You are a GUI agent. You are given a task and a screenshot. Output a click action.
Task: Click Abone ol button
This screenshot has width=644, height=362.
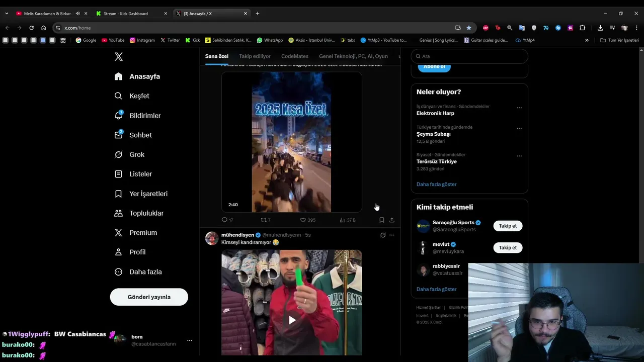(434, 67)
